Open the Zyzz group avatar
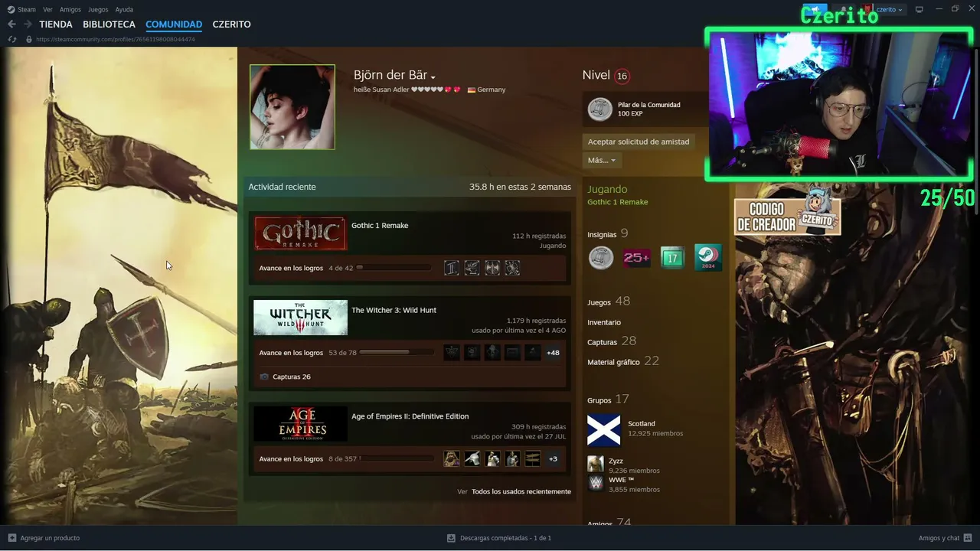 596,465
